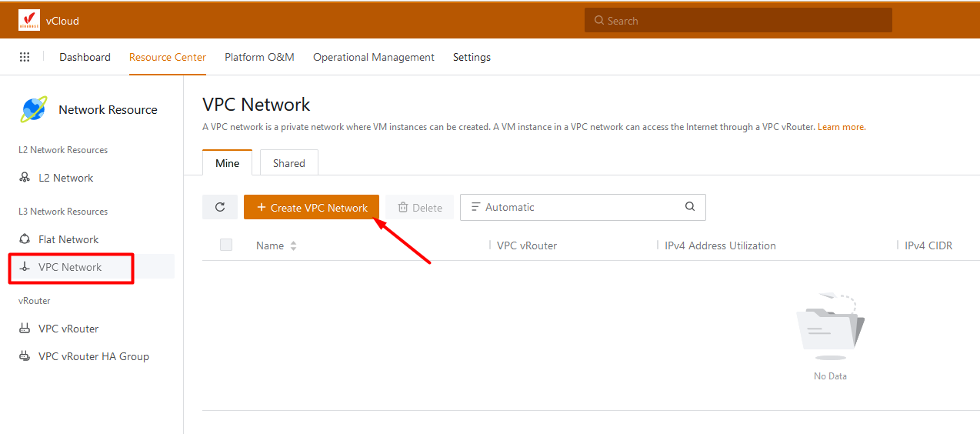The width and height of the screenshot is (980, 434).
Task: Switch to the Shared tab
Action: tap(289, 163)
